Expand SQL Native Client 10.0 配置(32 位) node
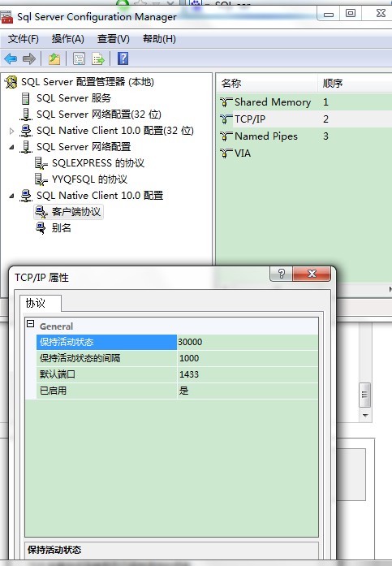392x566 pixels. point(11,131)
